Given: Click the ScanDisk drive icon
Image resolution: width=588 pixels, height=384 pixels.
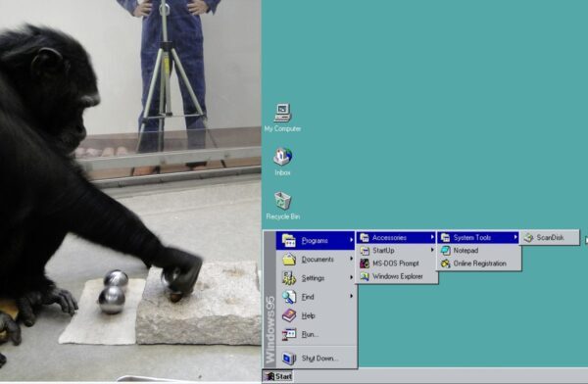Looking at the screenshot, I should 529,237.
